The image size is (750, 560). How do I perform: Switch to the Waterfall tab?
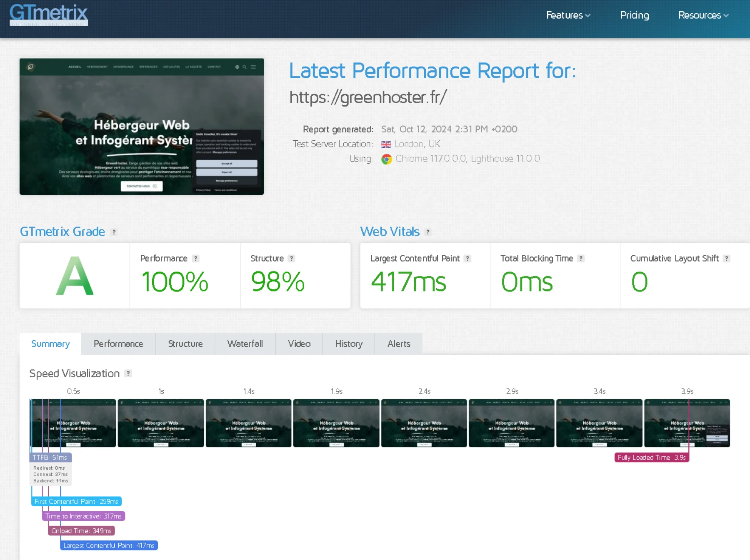pyautogui.click(x=245, y=344)
